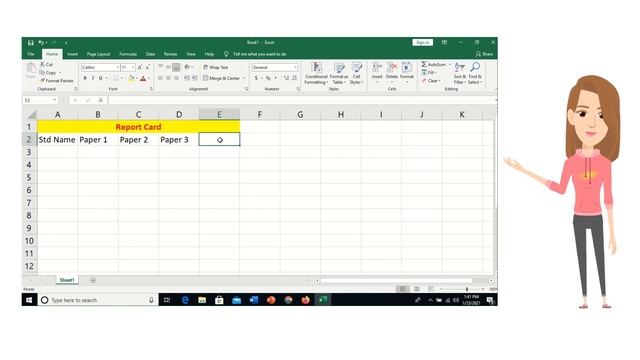Screen dimensions: 640x360
Task: Click the Cut scissors icon
Action: tap(42, 64)
